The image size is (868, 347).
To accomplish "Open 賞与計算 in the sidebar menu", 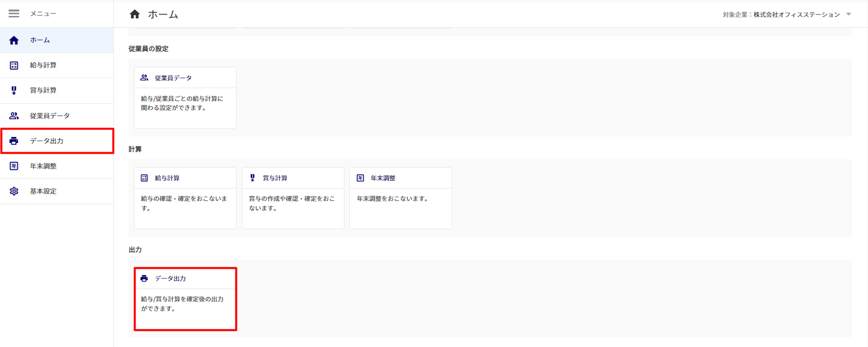I will click(x=57, y=91).
